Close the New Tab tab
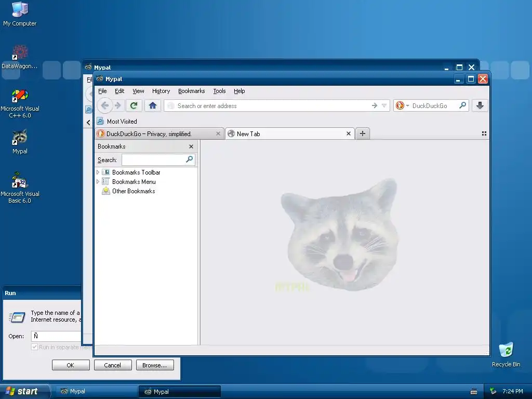 click(x=349, y=134)
